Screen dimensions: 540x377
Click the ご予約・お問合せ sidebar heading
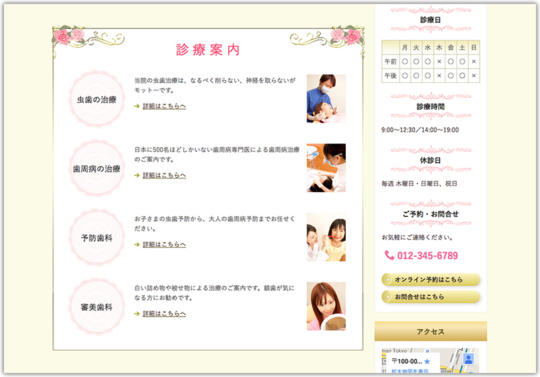pyautogui.click(x=430, y=214)
